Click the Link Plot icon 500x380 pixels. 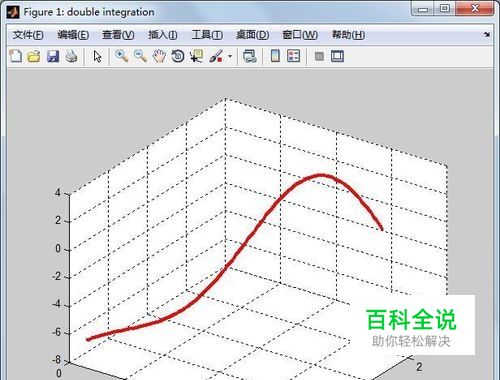250,56
